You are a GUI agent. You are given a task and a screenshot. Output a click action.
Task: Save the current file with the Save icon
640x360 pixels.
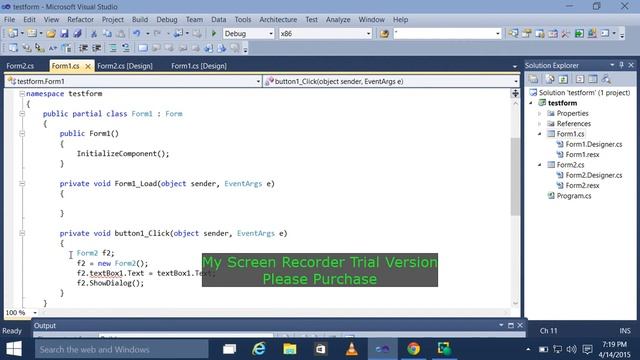[64, 33]
